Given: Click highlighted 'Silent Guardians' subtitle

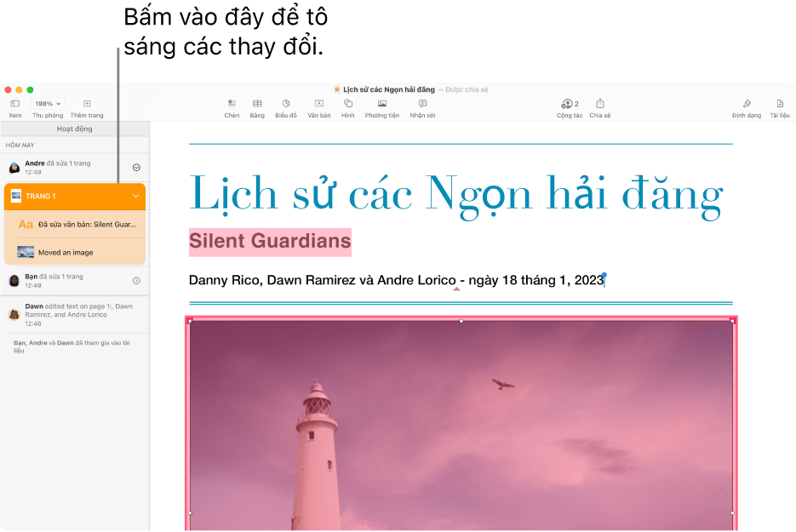Looking at the screenshot, I should coord(270,241).
